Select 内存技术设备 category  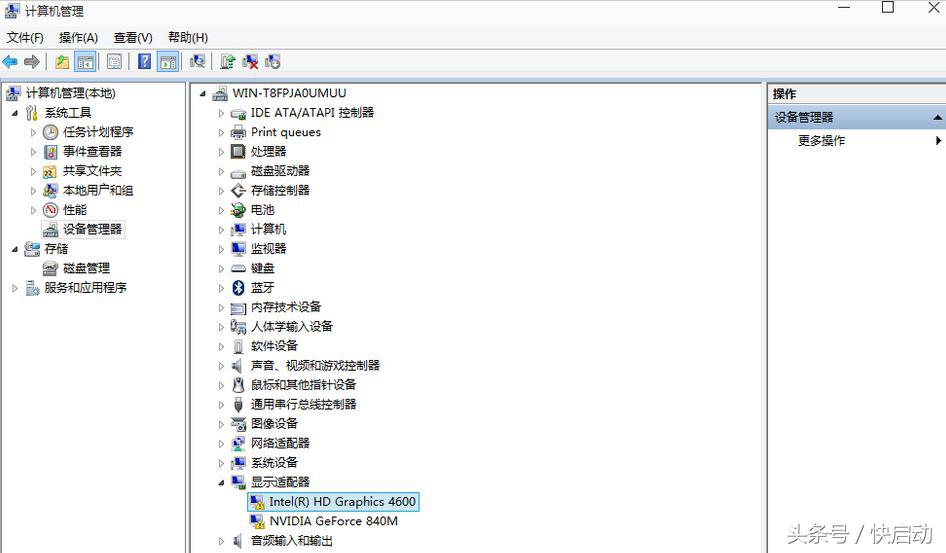pos(286,307)
